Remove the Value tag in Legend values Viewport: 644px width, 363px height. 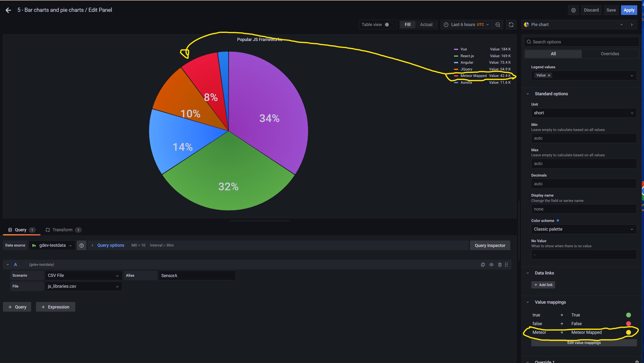[x=549, y=75]
